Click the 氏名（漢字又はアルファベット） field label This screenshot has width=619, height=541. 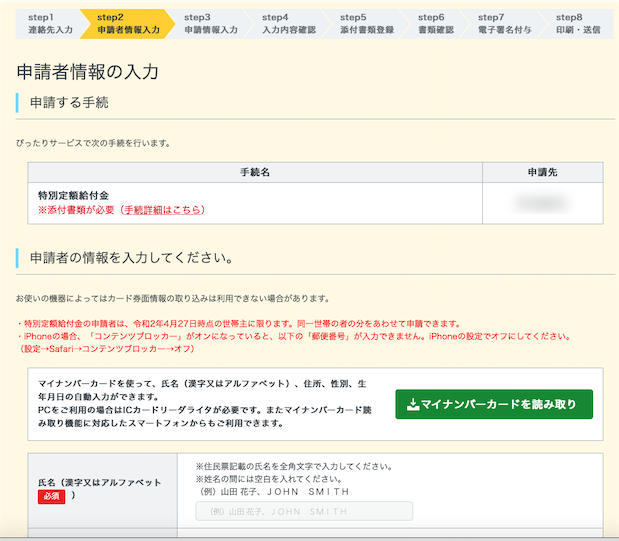click(x=99, y=482)
